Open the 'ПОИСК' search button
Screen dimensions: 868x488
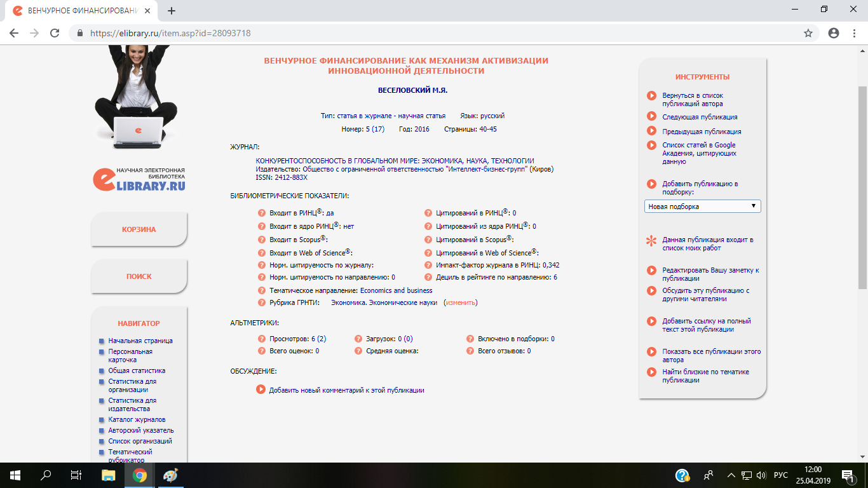click(x=139, y=276)
